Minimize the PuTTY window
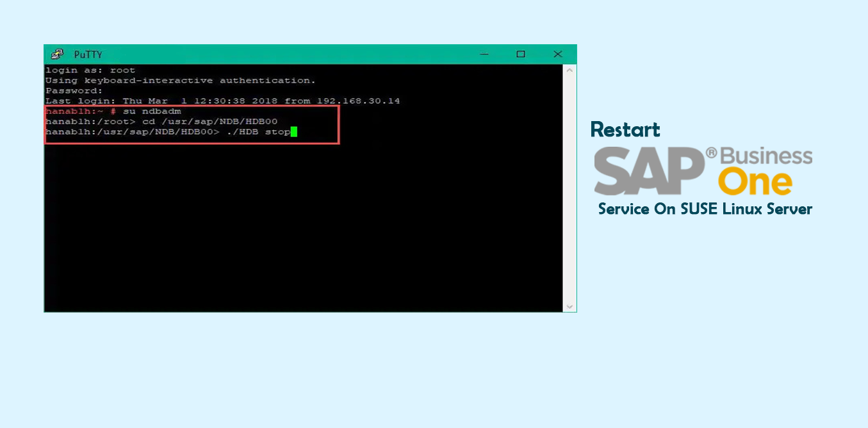The image size is (868, 428). pyautogui.click(x=484, y=54)
